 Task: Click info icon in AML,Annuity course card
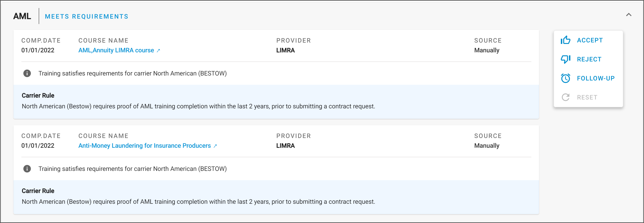27,73
